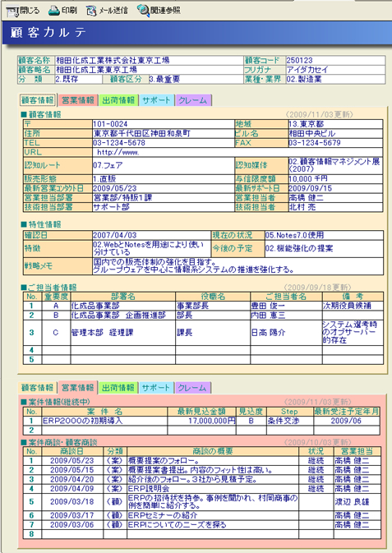The height and width of the screenshot is (553, 392).
Task: Click current status 05.Notes7.0使用
Action: click(294, 235)
